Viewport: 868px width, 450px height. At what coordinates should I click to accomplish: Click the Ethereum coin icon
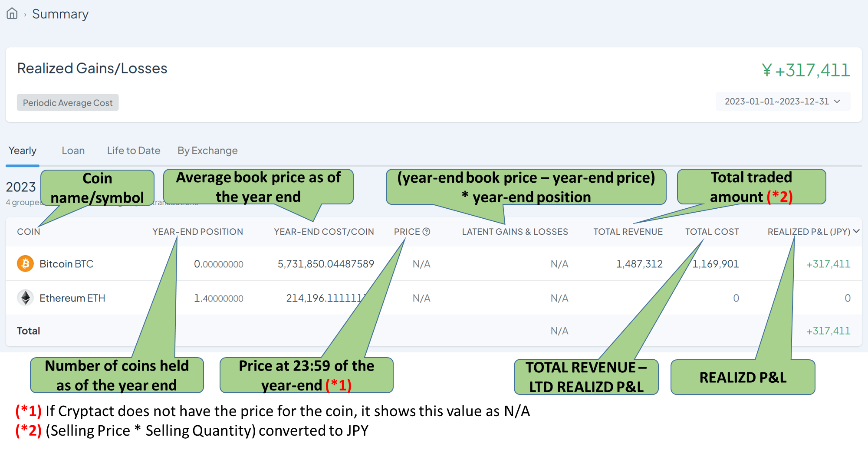25,298
